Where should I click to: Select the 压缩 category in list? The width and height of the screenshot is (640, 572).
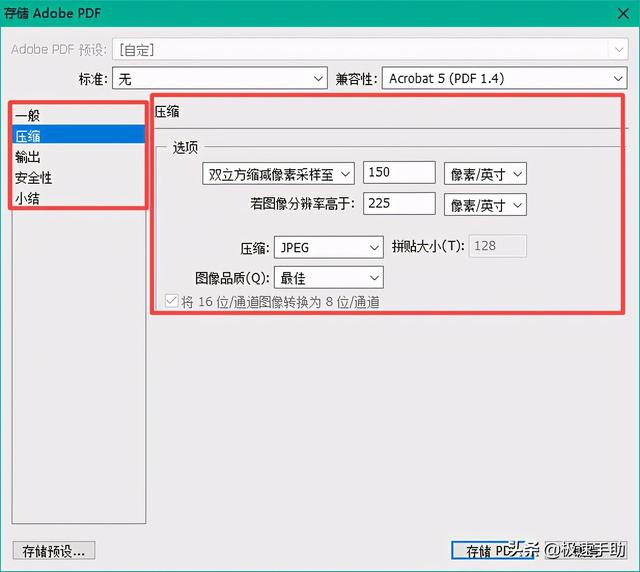[78, 136]
